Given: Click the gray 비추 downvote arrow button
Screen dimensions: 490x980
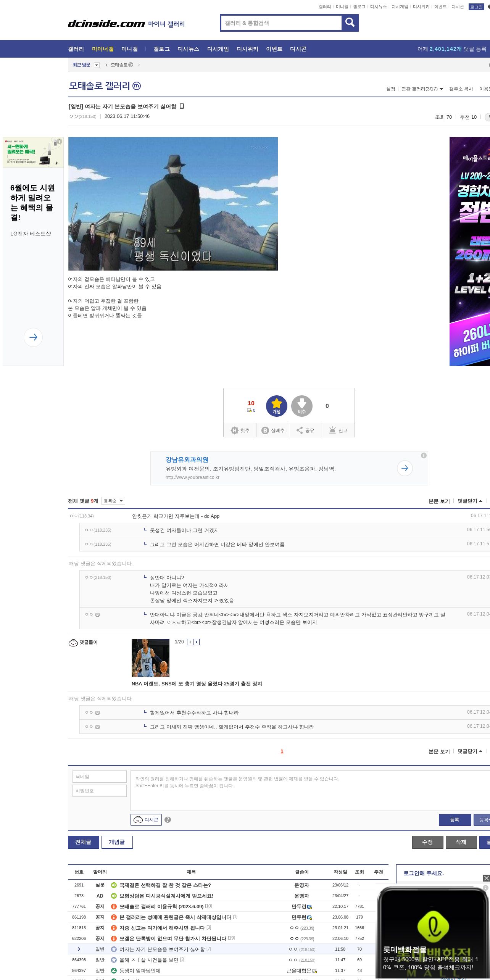Looking at the screenshot, I should 301,406.
